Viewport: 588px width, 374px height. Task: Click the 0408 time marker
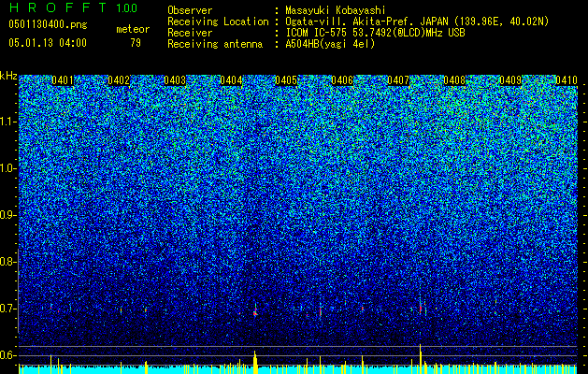[x=454, y=80]
